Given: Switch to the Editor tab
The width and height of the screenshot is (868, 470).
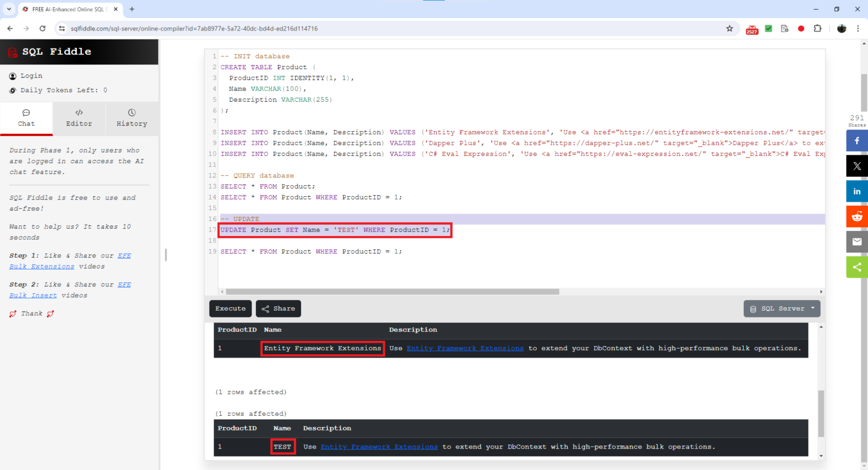Looking at the screenshot, I should pos(79,119).
